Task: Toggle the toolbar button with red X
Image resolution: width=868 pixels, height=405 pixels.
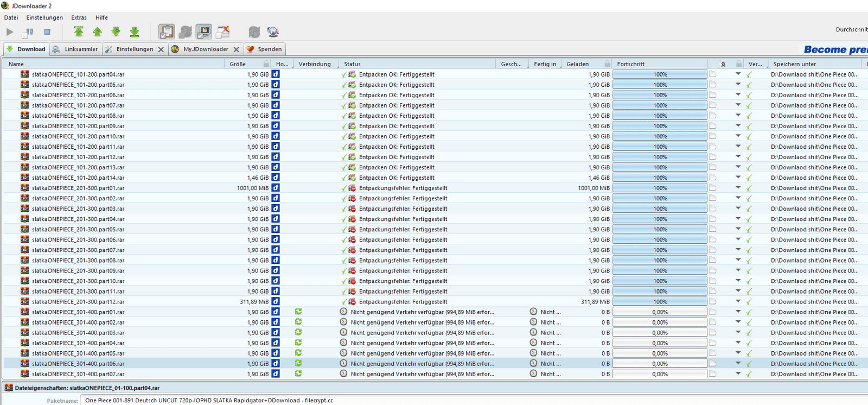Action: tap(222, 31)
